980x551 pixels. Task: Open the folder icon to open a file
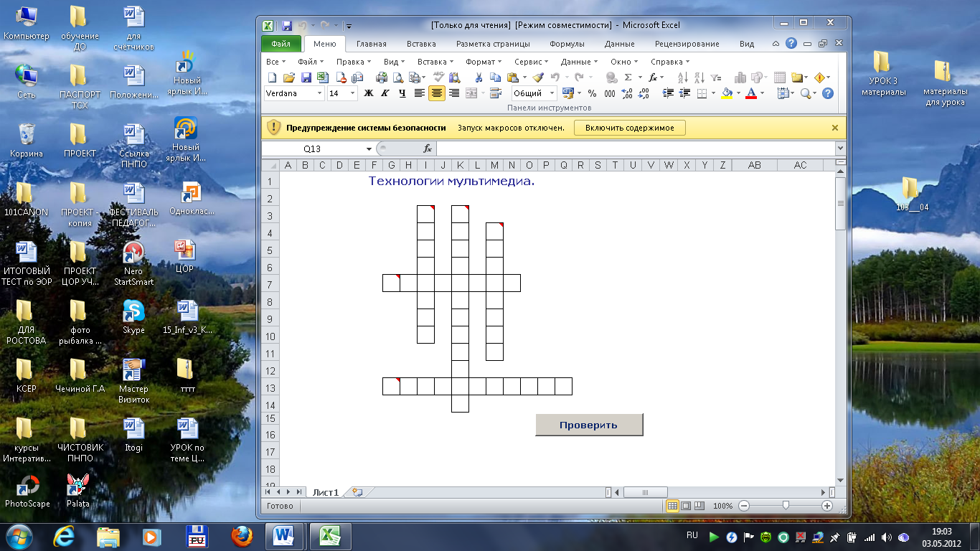289,77
